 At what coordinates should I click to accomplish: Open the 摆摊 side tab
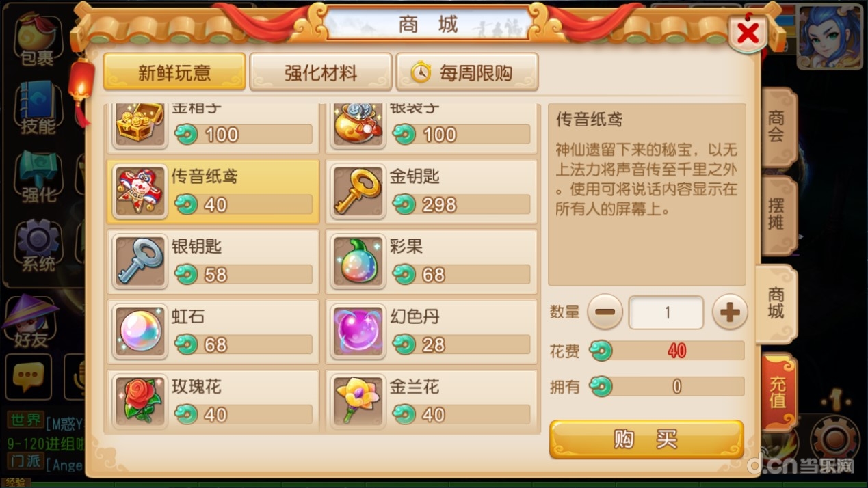pos(778,215)
